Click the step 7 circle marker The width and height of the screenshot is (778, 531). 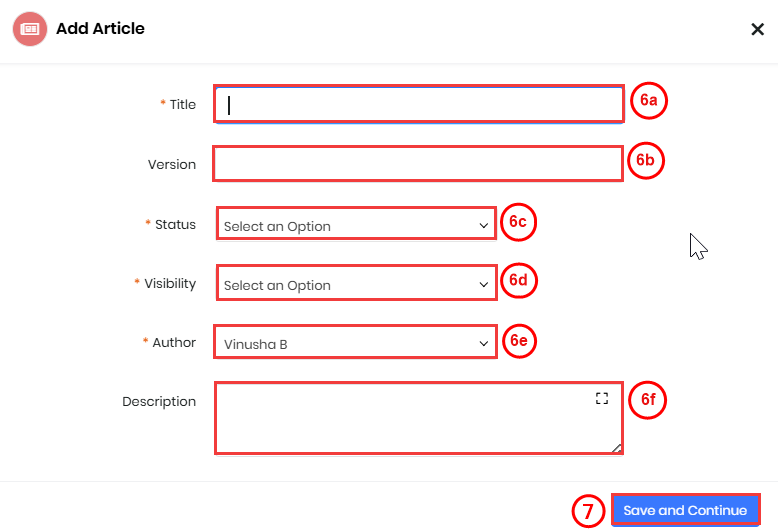589,511
